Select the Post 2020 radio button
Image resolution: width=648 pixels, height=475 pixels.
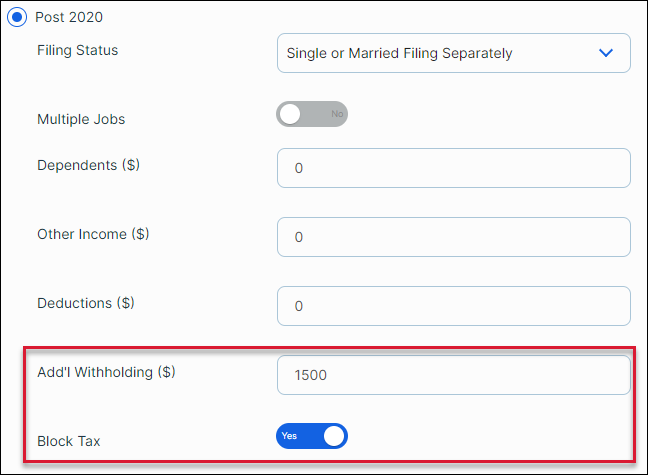[17, 17]
